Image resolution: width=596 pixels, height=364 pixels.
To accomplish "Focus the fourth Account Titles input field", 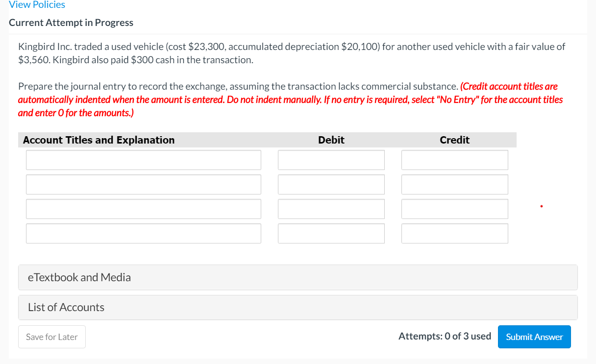I will [143, 233].
